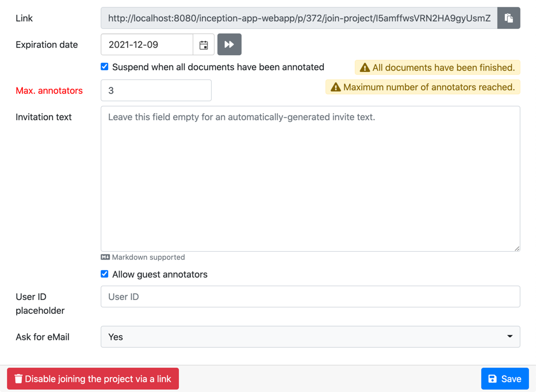Open the expiration date calendar picker
Viewport: 536px width, 392px height.
[204, 45]
